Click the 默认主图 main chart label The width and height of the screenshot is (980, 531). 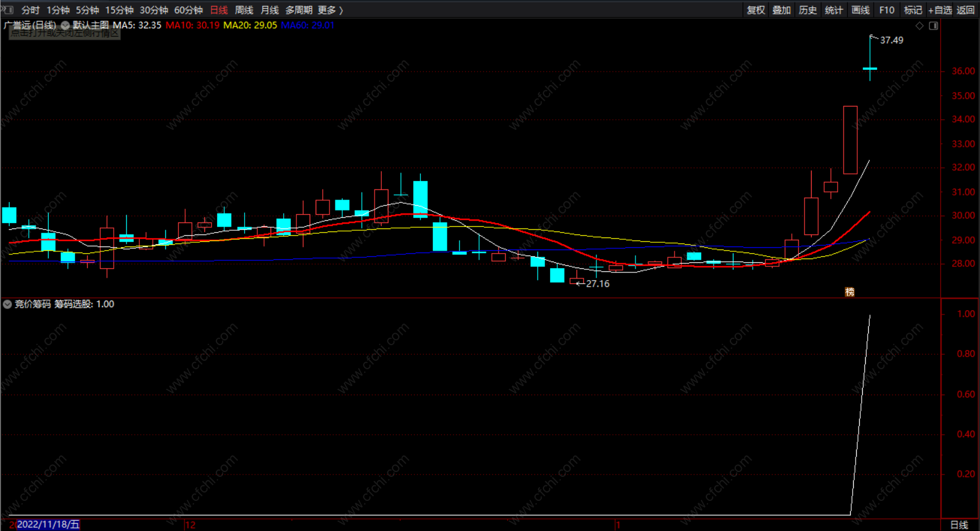pyautogui.click(x=91, y=25)
